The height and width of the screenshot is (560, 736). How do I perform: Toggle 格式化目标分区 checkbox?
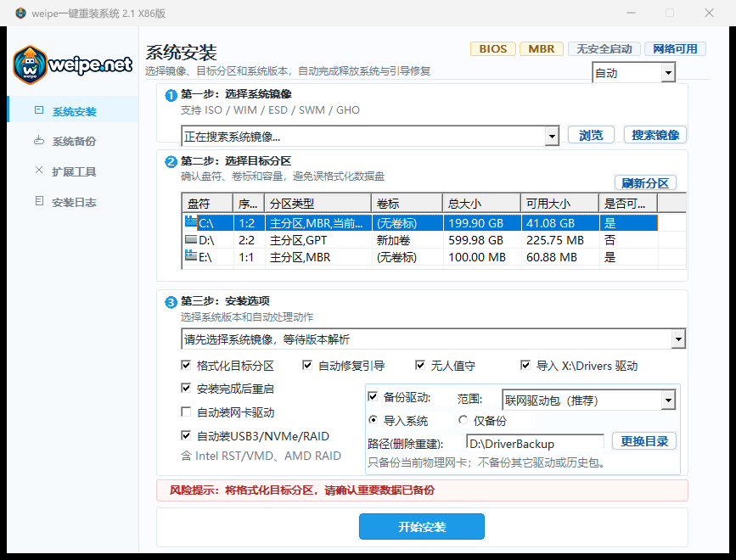click(x=186, y=365)
